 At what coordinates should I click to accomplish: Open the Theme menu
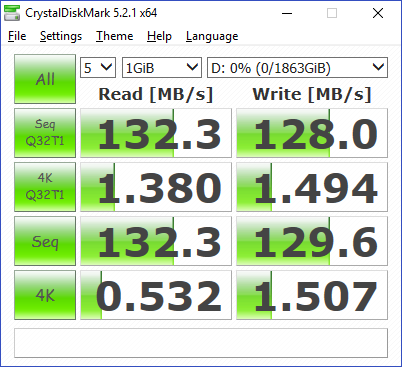[114, 36]
